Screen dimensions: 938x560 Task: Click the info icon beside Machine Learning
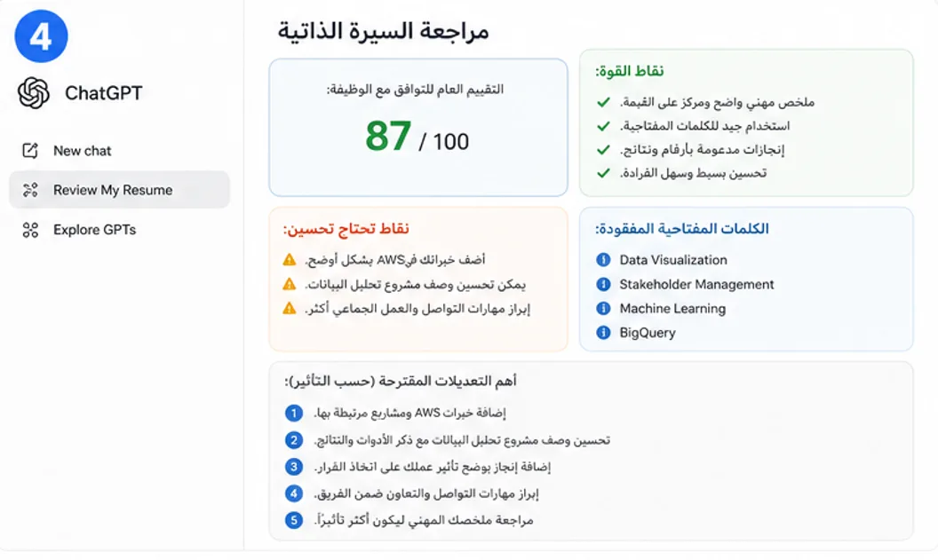(x=603, y=308)
